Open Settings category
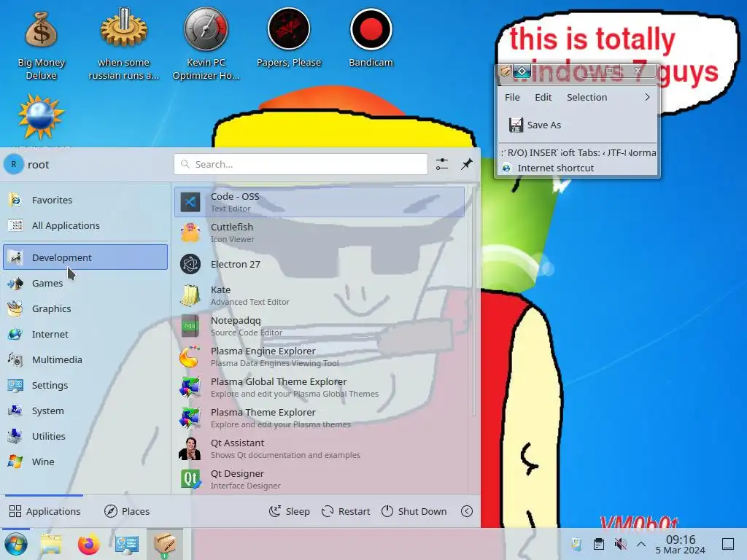Image resolution: width=747 pixels, height=560 pixels. point(85,385)
